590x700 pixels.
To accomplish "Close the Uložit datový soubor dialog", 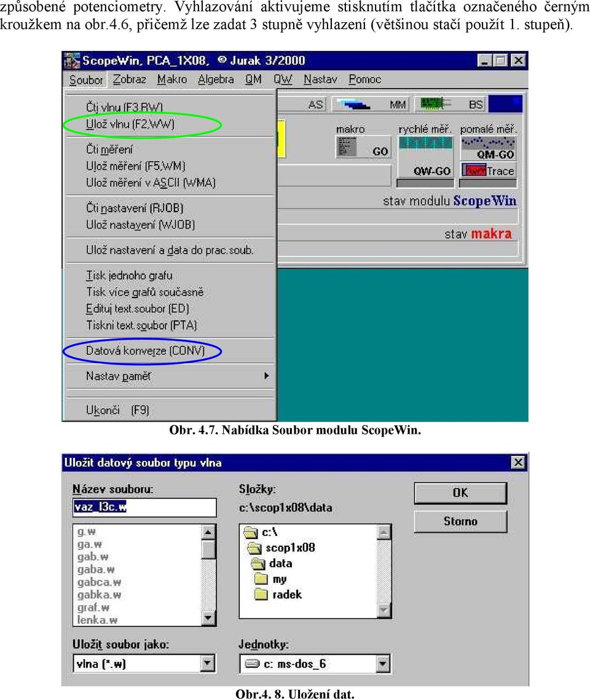I will pos(517,462).
